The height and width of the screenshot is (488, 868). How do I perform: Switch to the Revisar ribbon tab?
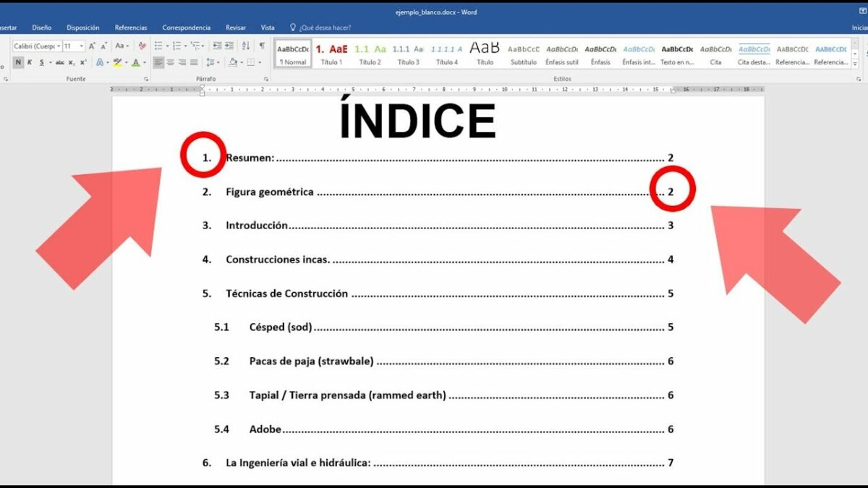coord(236,27)
